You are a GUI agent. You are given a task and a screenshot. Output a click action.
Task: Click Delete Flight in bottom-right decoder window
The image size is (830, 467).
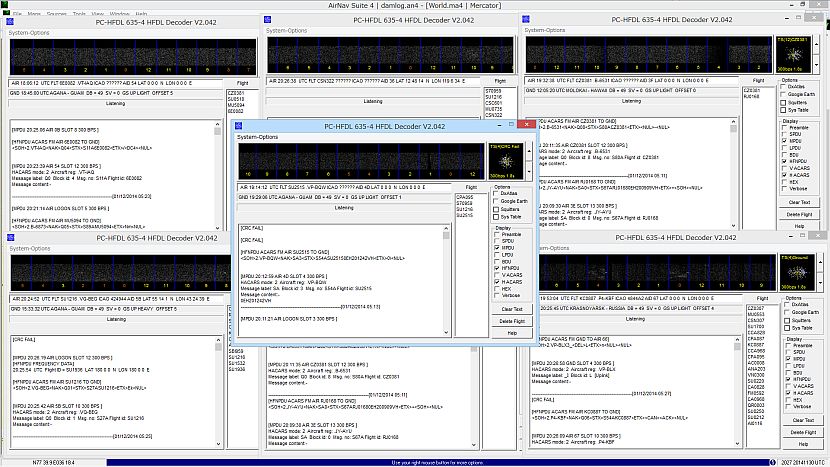coord(803,433)
